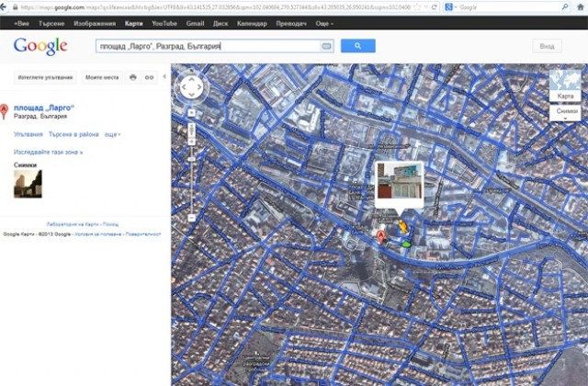Screen dimensions: 588x386
Task: Click Търсене в района link
Action: click(x=73, y=134)
